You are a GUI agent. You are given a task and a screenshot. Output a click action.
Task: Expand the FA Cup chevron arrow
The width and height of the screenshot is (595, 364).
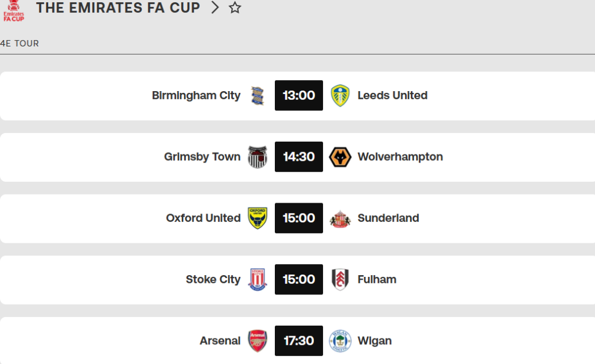215,8
